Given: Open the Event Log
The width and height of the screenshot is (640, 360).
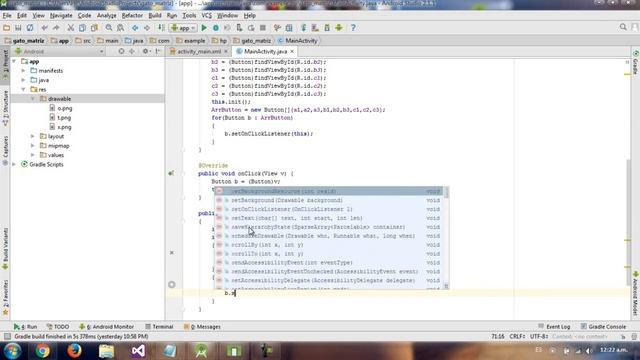Looking at the screenshot, I should point(554,327).
